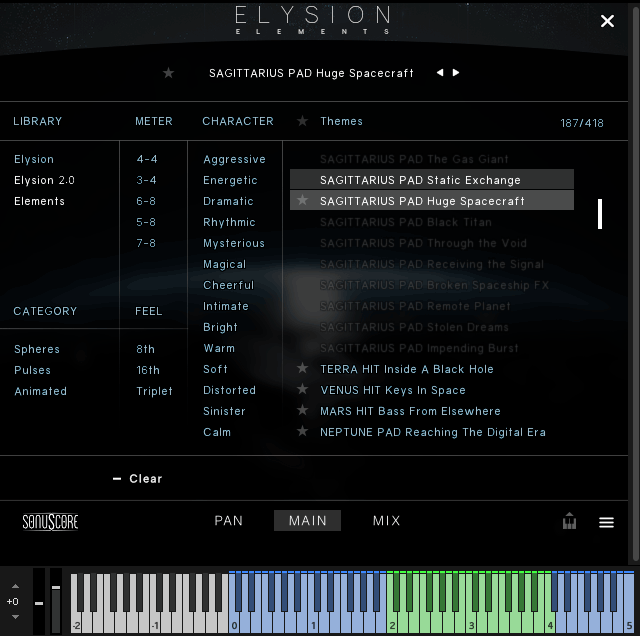Click preset list scrollbar handle
The width and height of the screenshot is (640, 636).
click(600, 214)
